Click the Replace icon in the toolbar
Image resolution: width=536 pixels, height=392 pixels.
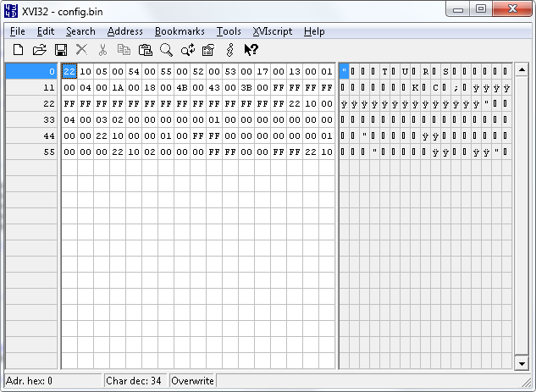[x=187, y=50]
